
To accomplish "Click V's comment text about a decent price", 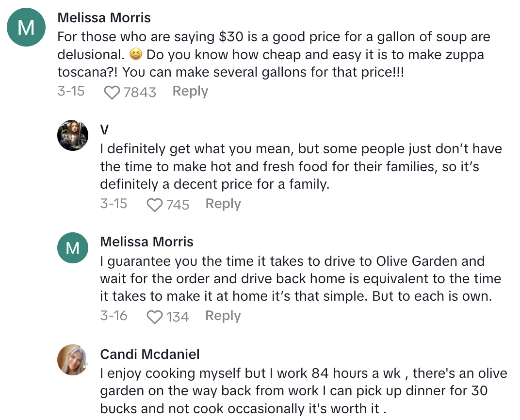I will (x=301, y=166).
